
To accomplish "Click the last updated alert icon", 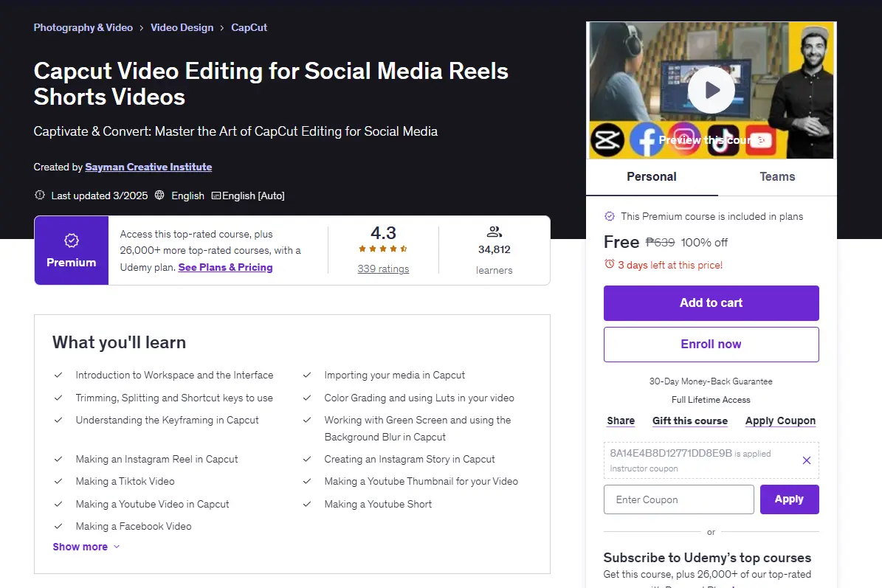I will [x=40, y=195].
